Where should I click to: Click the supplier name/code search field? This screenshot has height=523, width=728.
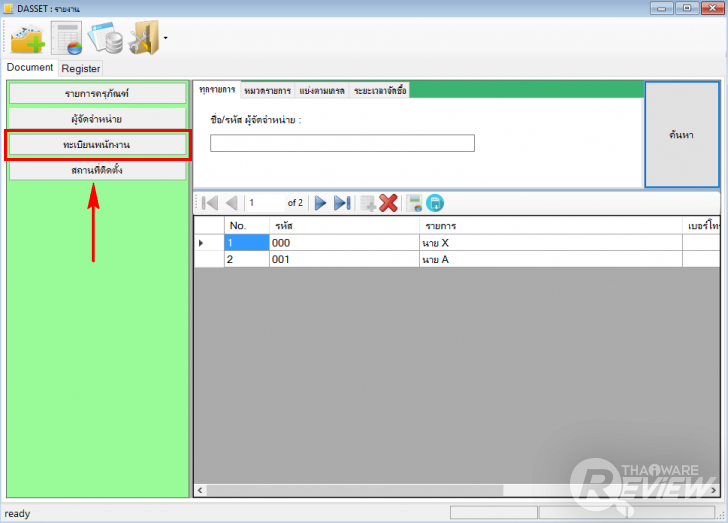(x=342, y=143)
